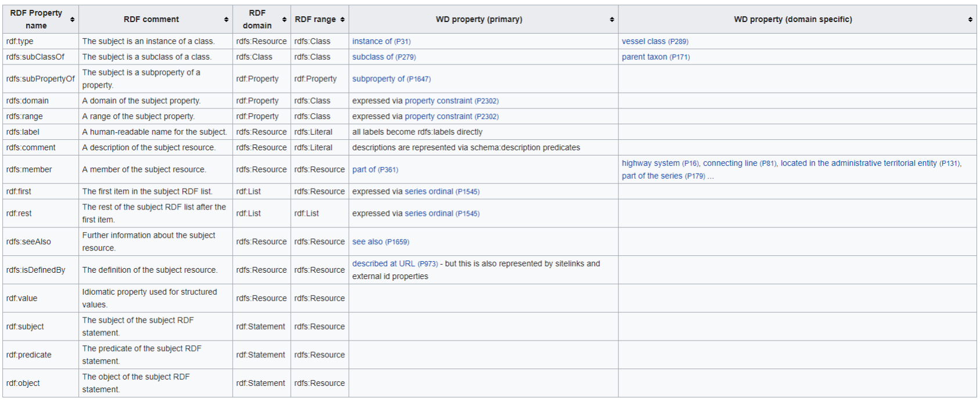Image resolution: width=980 pixels, height=405 pixels.
Task: Open property constraint link in rdfs:domain row
Action: point(451,101)
